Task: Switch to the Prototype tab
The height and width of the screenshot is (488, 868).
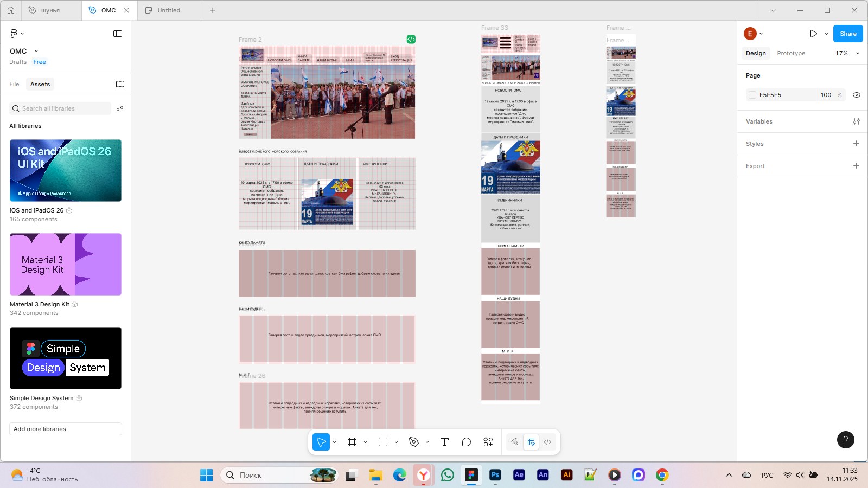Action: click(790, 53)
